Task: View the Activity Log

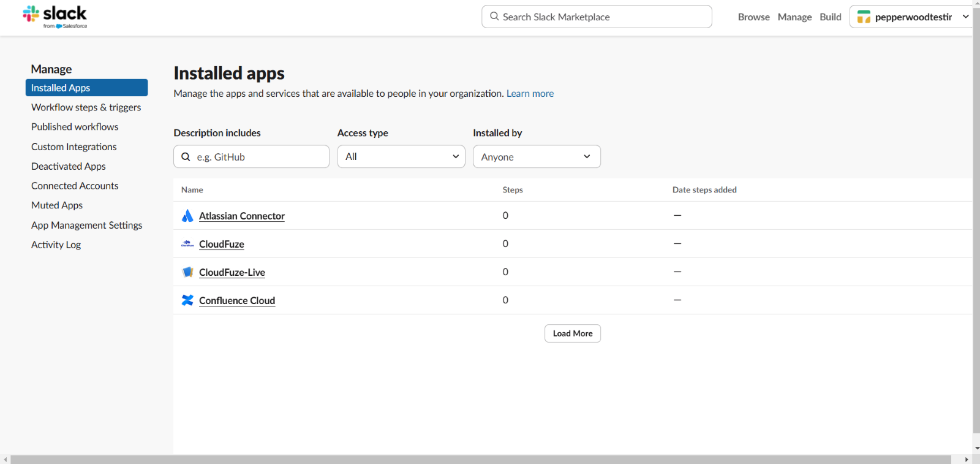Action: [x=56, y=245]
